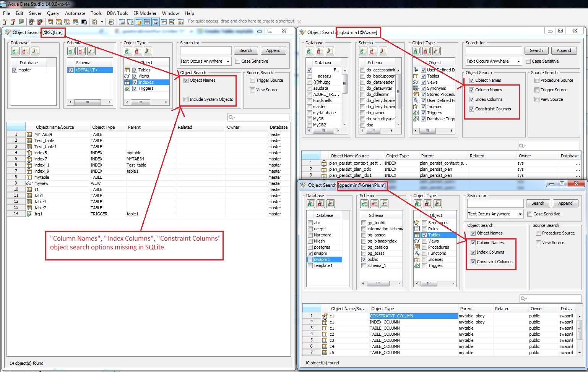Deselect all object types in Azure window
This screenshot has width=588, height=372.
[427, 51]
